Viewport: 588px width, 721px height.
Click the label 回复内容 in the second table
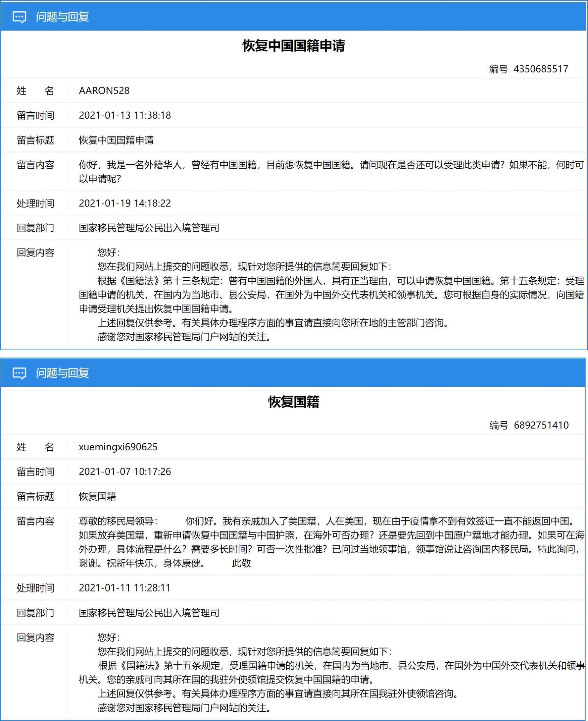pos(35,638)
